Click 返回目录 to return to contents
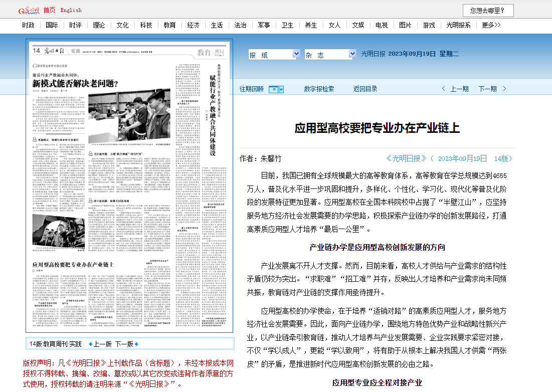This screenshot has width=552, height=392. (365, 89)
